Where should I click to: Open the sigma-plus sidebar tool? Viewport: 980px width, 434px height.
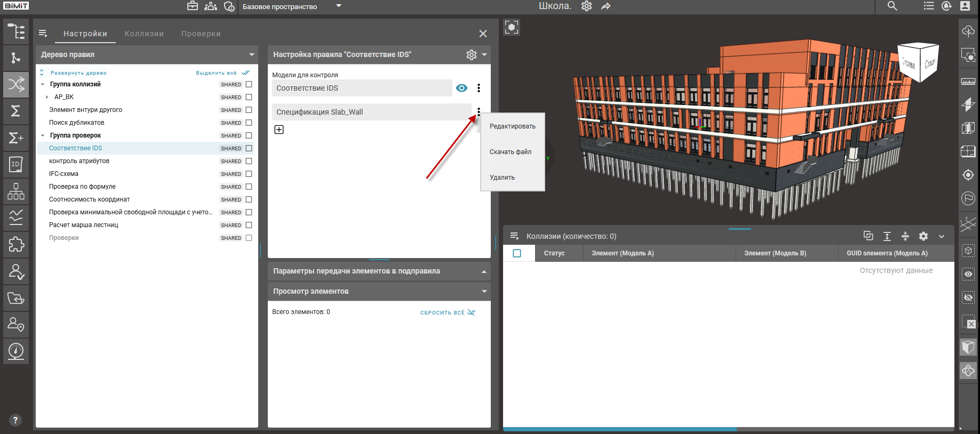pyautogui.click(x=16, y=138)
